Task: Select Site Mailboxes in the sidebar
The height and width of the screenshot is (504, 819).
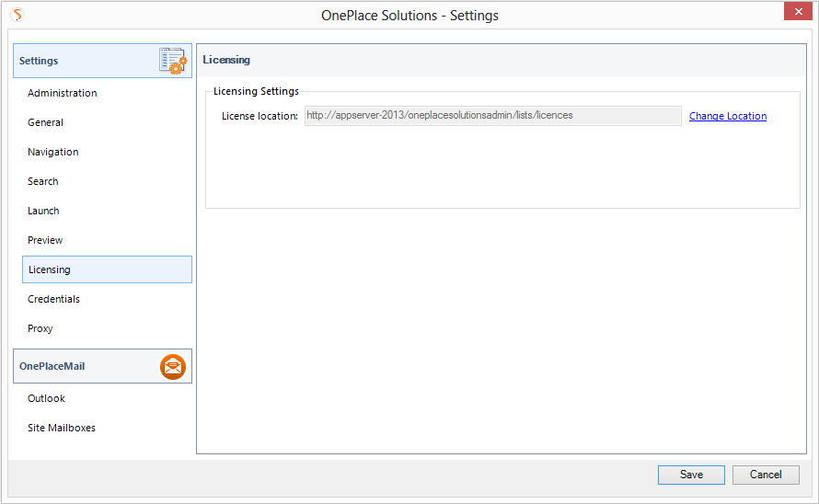Action: click(62, 428)
